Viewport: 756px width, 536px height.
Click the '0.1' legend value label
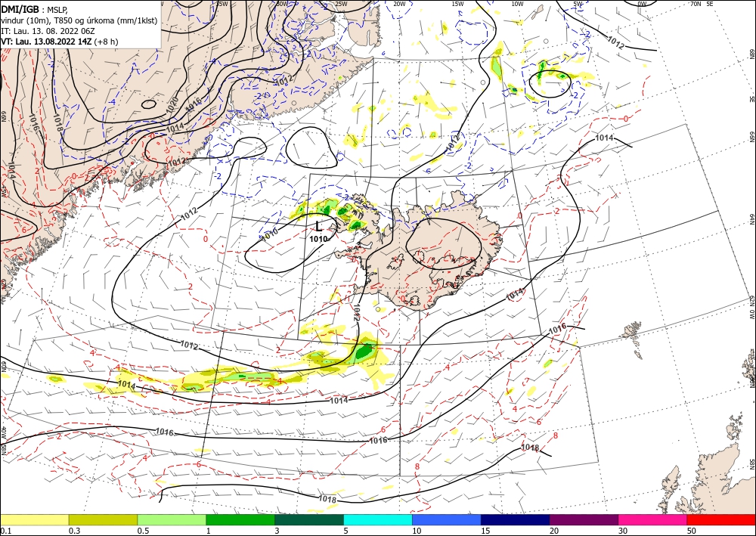5,531
